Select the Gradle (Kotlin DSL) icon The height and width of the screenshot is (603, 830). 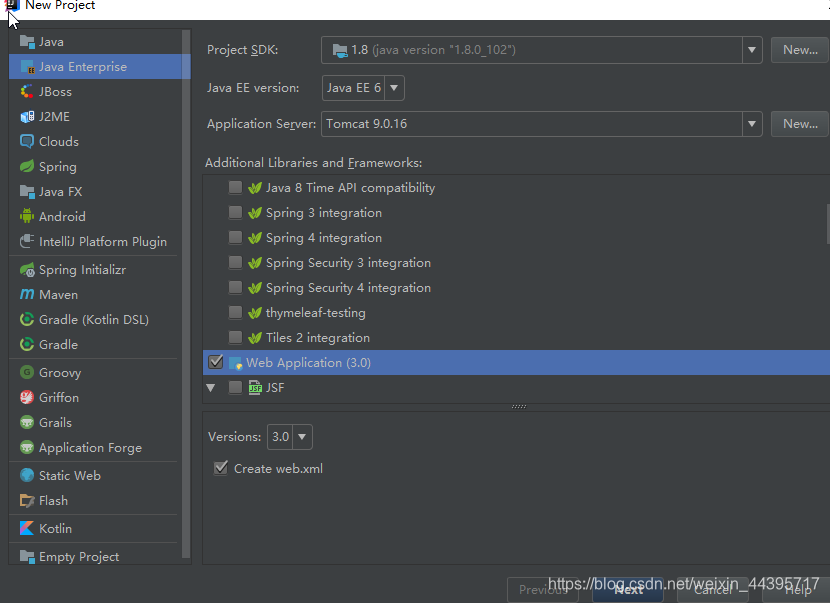pos(26,319)
